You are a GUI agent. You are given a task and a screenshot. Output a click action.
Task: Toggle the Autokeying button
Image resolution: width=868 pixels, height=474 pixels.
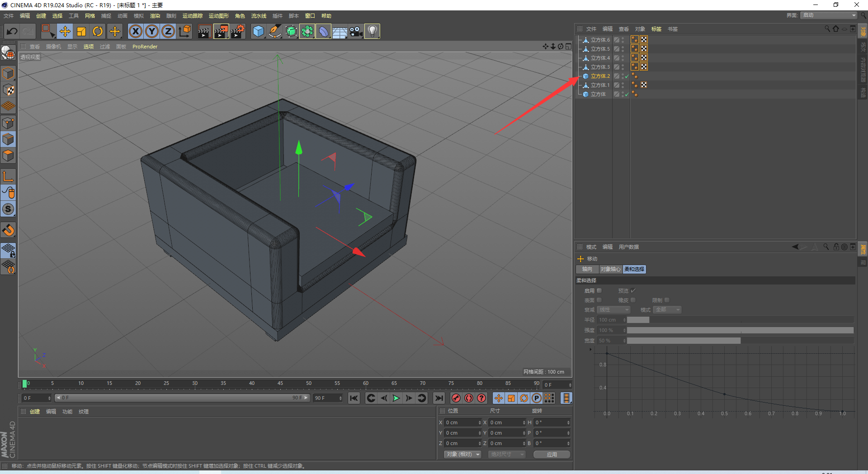pos(469,398)
